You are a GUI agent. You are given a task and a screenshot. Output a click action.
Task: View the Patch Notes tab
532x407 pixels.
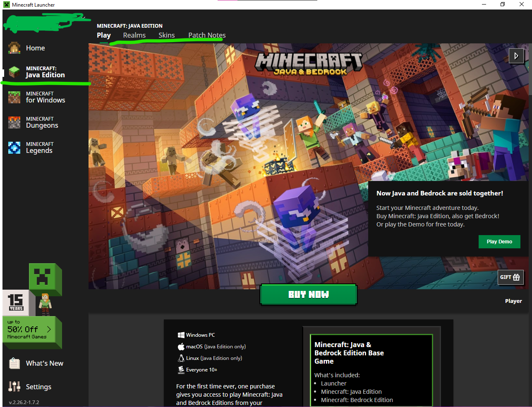point(207,35)
